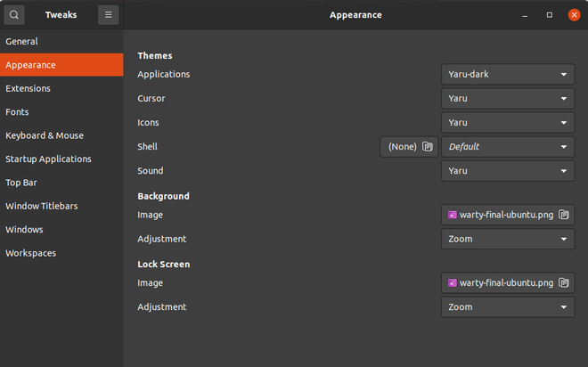Expand the Cursor theme dropdown
The height and width of the screenshot is (367, 588).
(508, 99)
